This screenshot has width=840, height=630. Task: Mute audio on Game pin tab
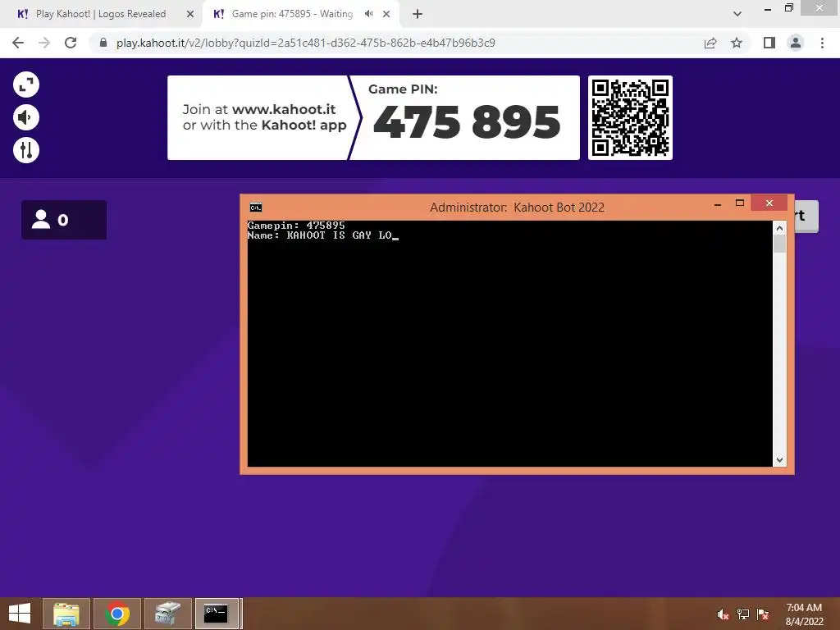[x=368, y=14]
